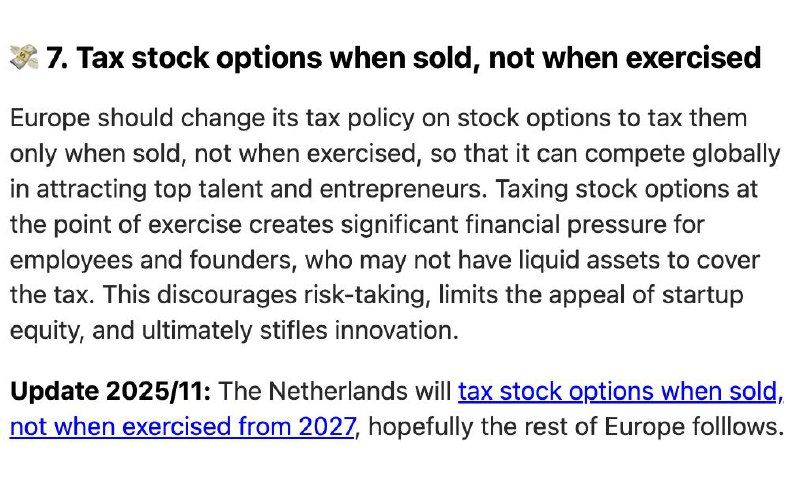Open the "tax stock options when sold" link

[x=620, y=391]
